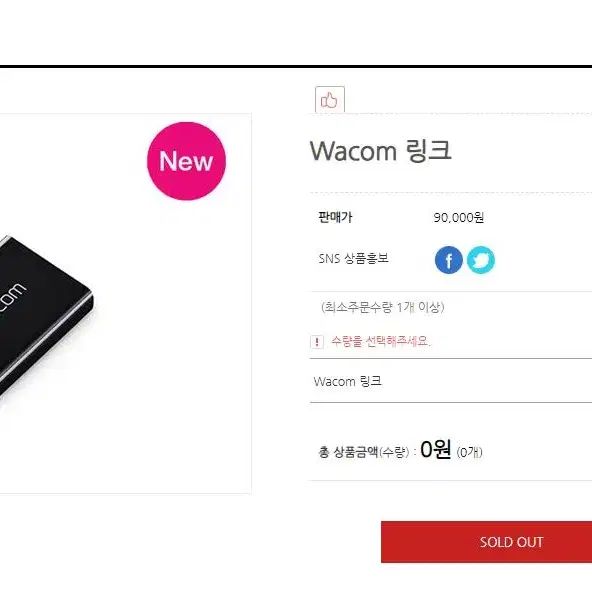Click the pink New badge

tap(186, 161)
